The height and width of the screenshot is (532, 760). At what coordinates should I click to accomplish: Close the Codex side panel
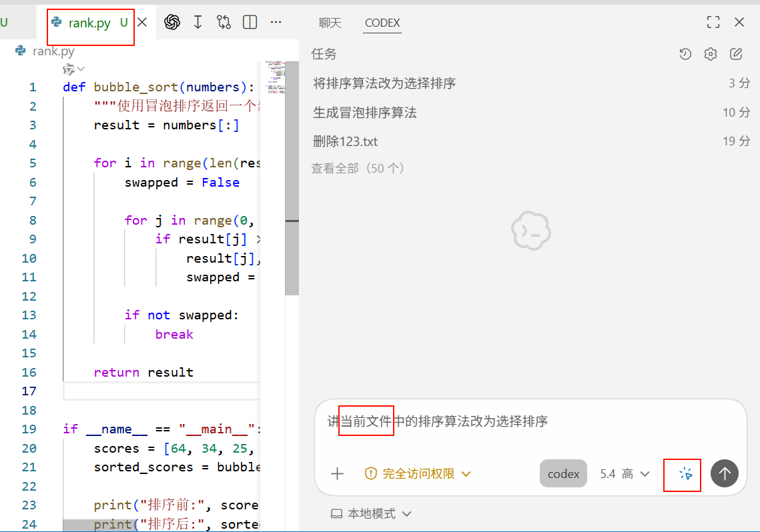pos(739,22)
